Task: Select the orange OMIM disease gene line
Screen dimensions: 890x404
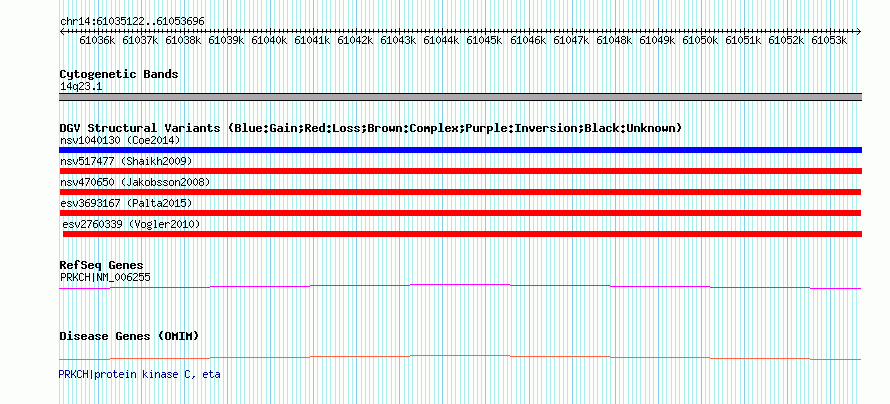Action: coord(460,357)
